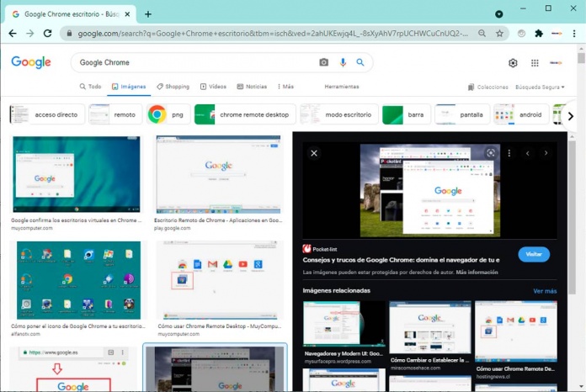
Task: Select the acceso directo suggestion chip
Action: [x=47, y=114]
